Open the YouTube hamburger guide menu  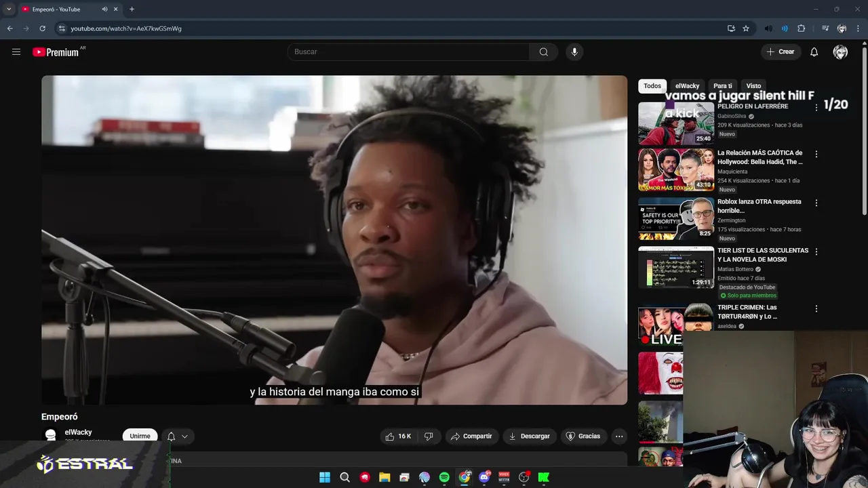16,52
